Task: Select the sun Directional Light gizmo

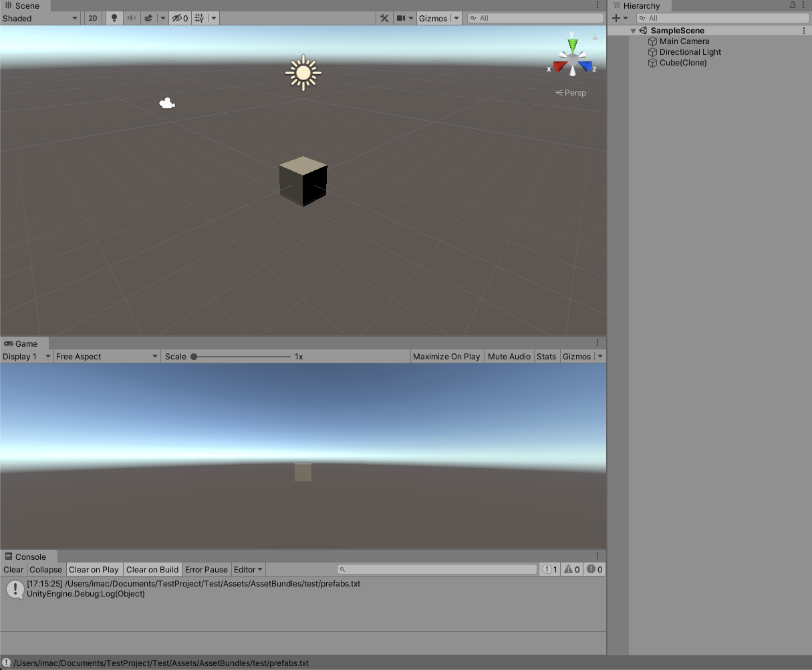Action: (x=303, y=72)
